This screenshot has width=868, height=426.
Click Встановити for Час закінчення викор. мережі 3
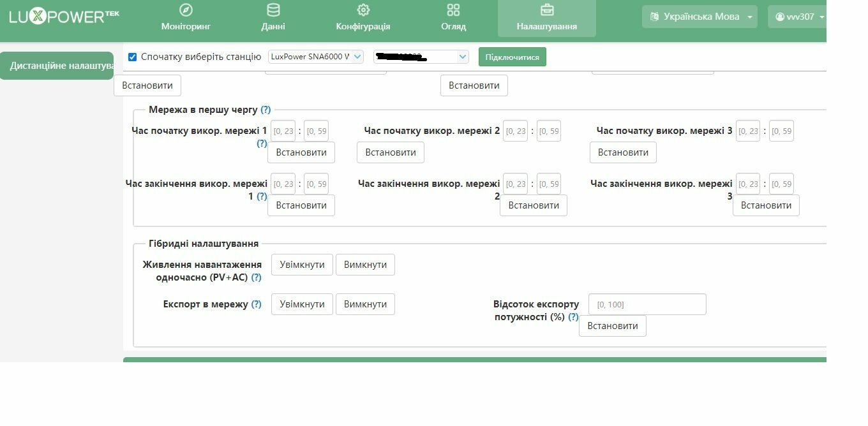(x=766, y=205)
